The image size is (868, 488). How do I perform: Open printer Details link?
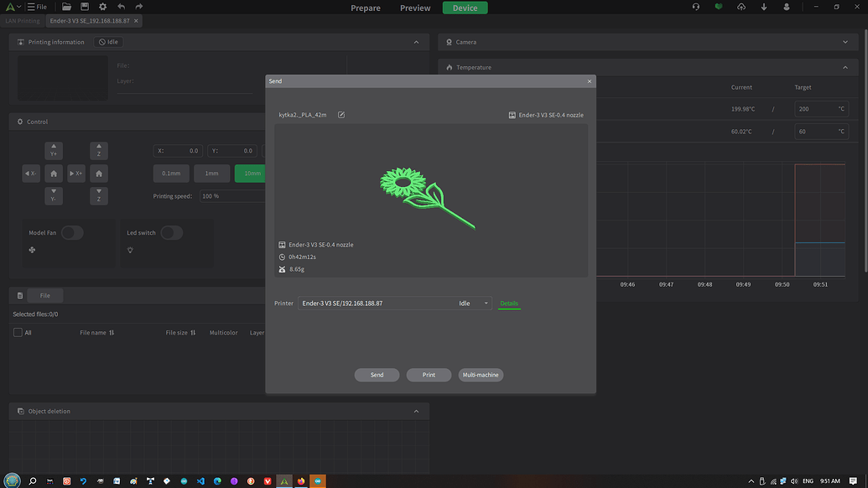coord(509,303)
